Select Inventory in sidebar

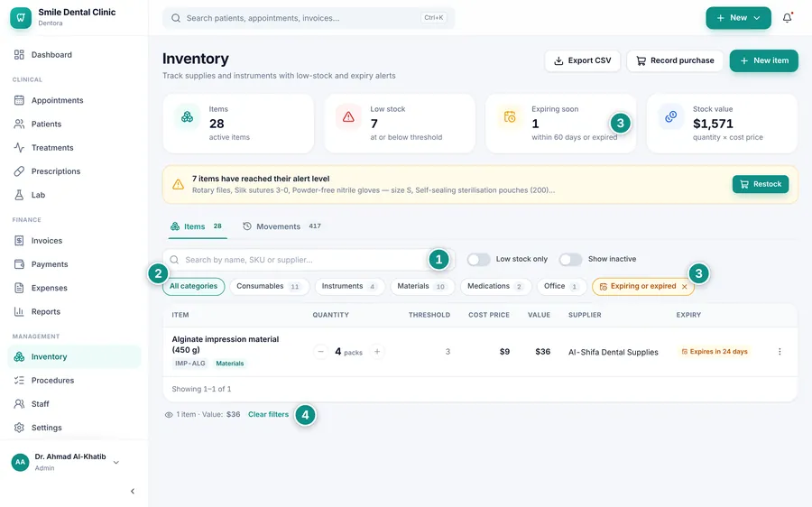click(74, 357)
